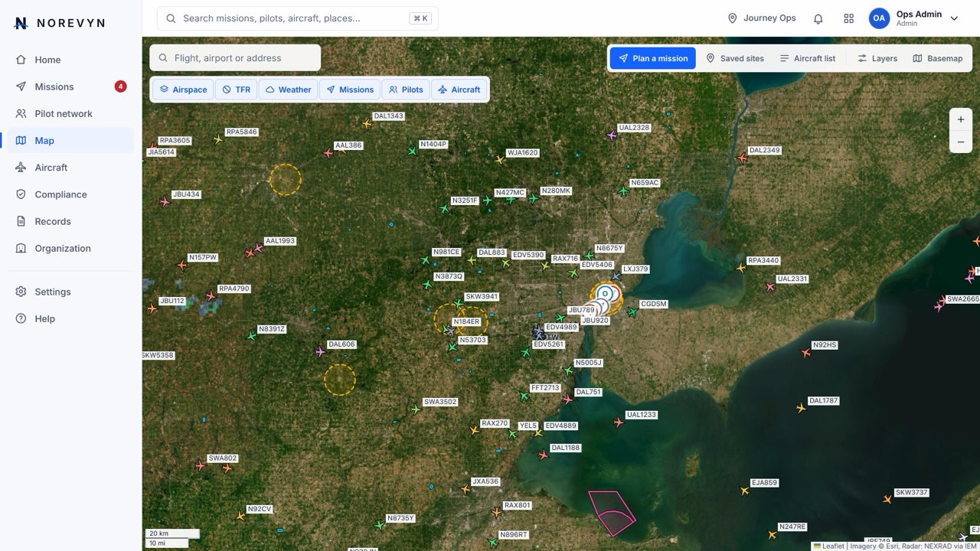
Task: Open Compliance section
Action: pos(70,194)
